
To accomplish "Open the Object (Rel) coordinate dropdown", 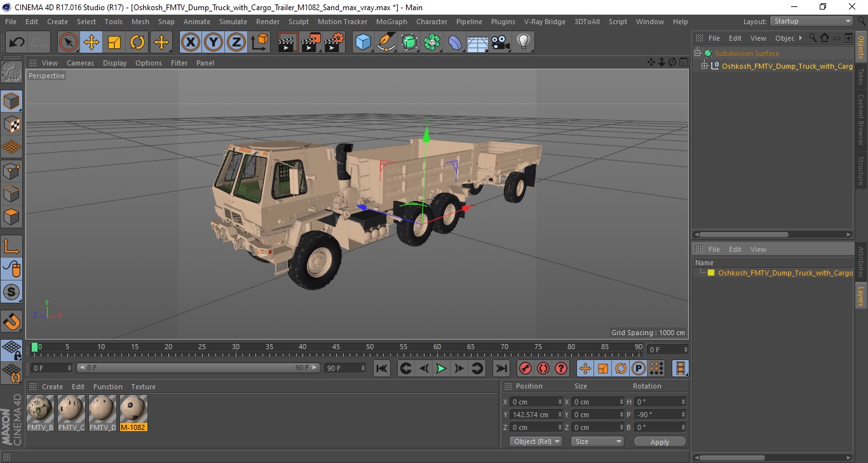I will 536,441.
